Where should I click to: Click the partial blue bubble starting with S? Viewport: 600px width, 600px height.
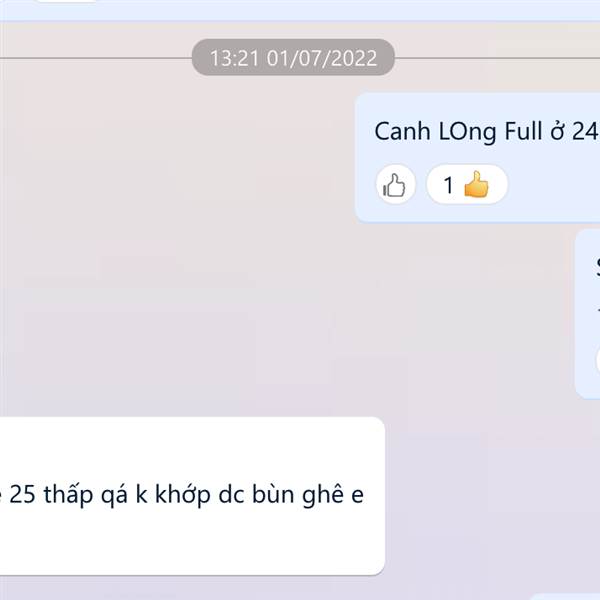pos(587,314)
